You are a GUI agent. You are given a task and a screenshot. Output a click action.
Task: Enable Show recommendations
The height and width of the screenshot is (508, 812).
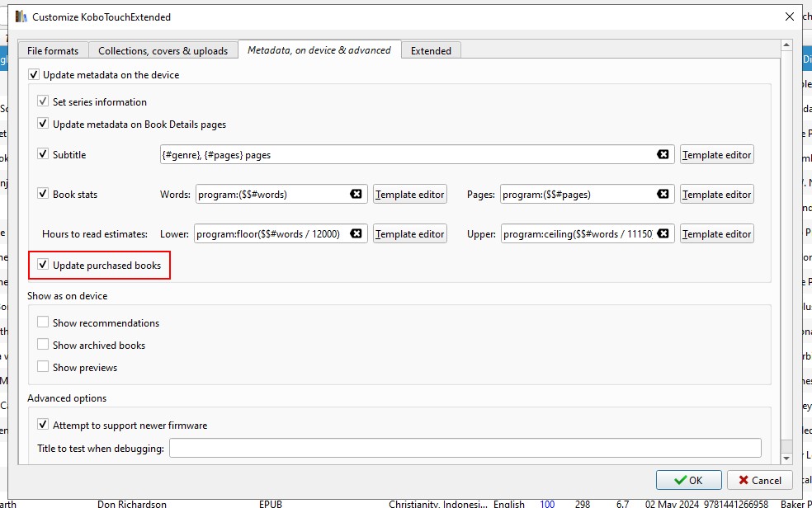point(43,322)
